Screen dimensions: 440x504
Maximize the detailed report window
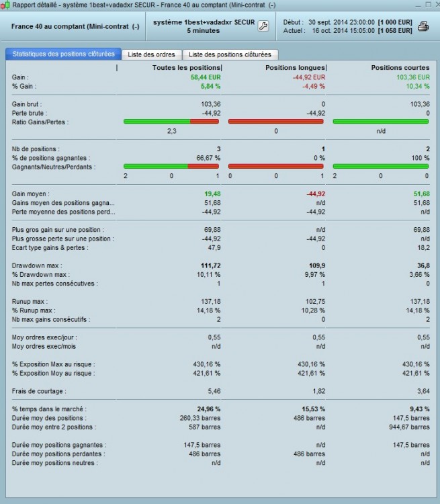428,5
